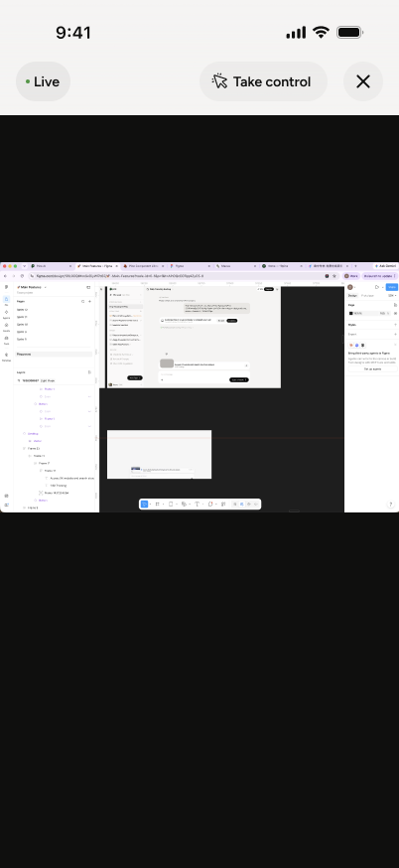The width and height of the screenshot is (399, 868).
Task: Click the present play icon beside Share
Action: [376, 287]
